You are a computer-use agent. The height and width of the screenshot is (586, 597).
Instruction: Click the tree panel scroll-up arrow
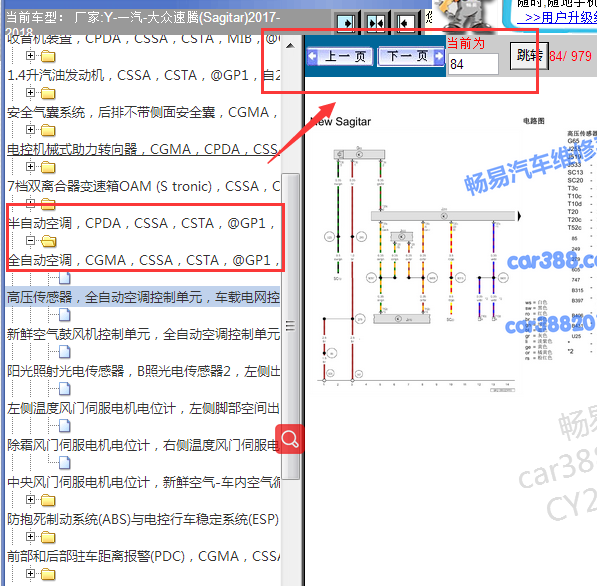(x=291, y=46)
